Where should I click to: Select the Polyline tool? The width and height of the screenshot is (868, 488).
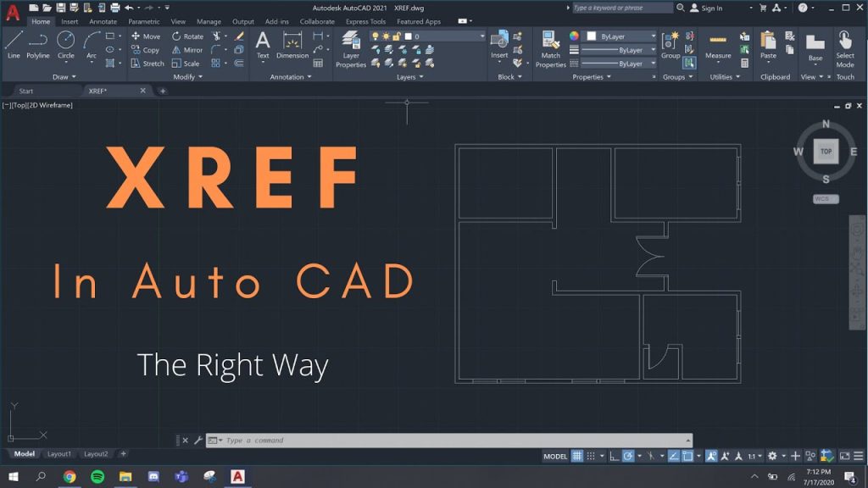(x=37, y=45)
